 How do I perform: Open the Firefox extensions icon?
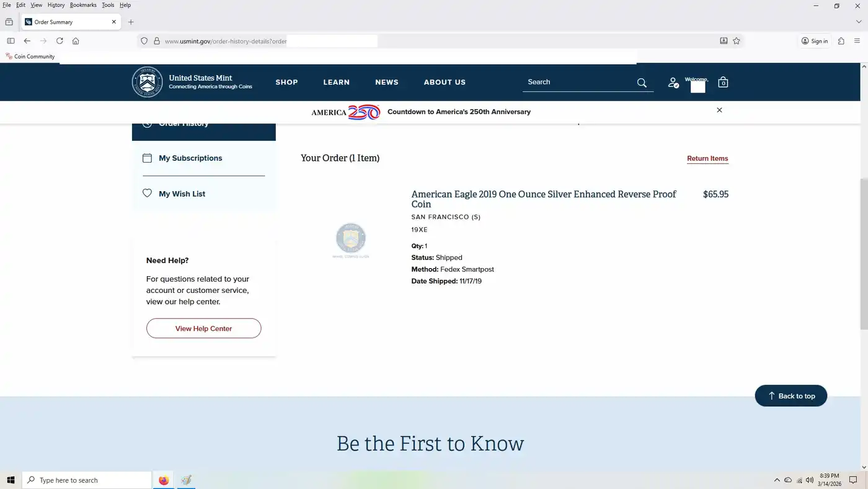pos(841,41)
